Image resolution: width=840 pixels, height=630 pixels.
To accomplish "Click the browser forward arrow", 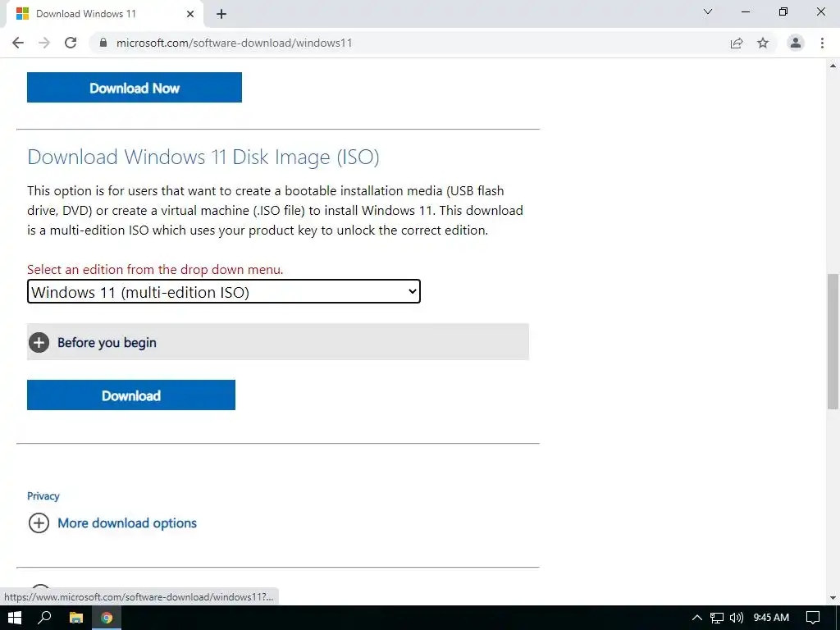I will (x=44, y=43).
